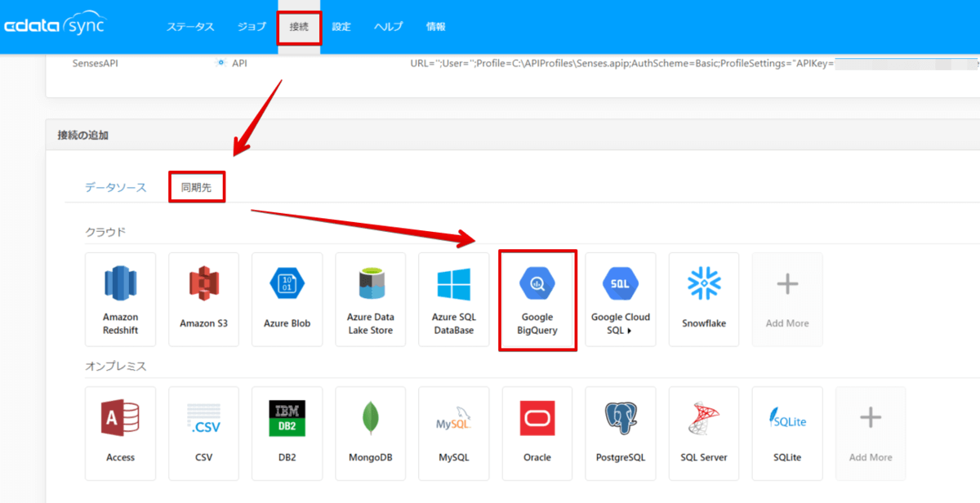
Task: Select the Google BigQuery connector
Action: pos(537,300)
